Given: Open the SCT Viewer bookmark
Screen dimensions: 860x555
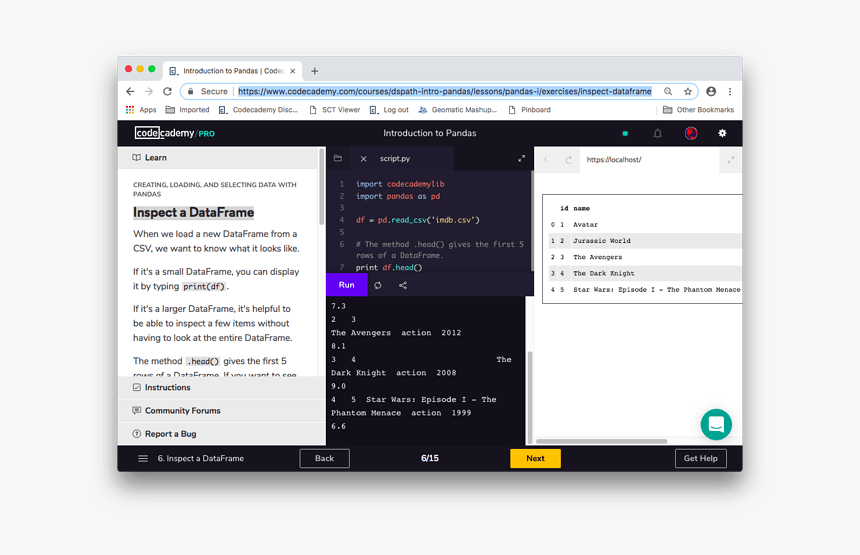Looking at the screenshot, I should coord(335,110).
